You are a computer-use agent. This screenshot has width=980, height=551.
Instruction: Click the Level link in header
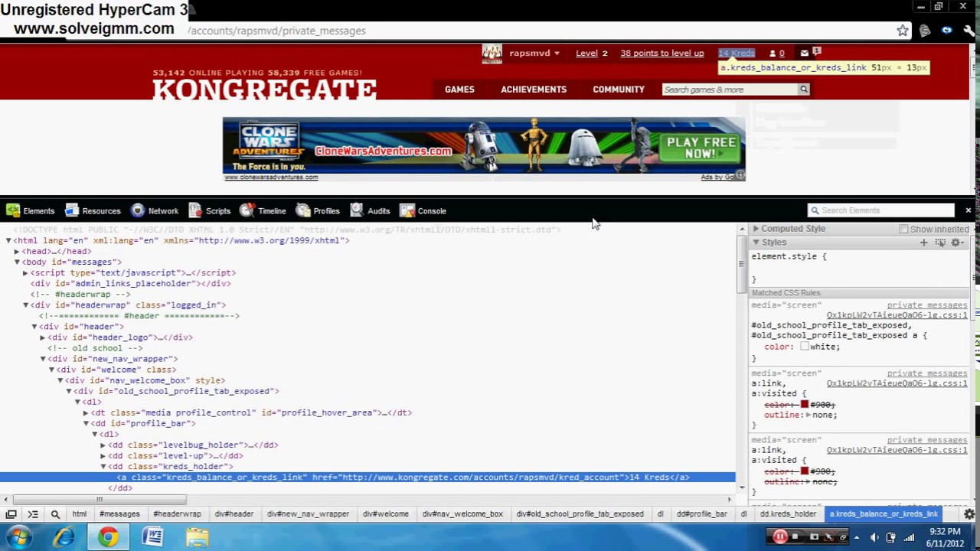pyautogui.click(x=586, y=53)
